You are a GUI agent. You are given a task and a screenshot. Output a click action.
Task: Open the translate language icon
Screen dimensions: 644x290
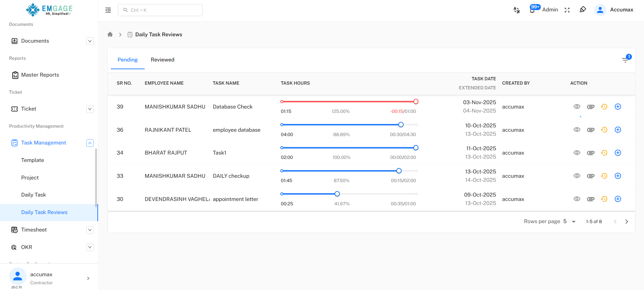(x=516, y=10)
